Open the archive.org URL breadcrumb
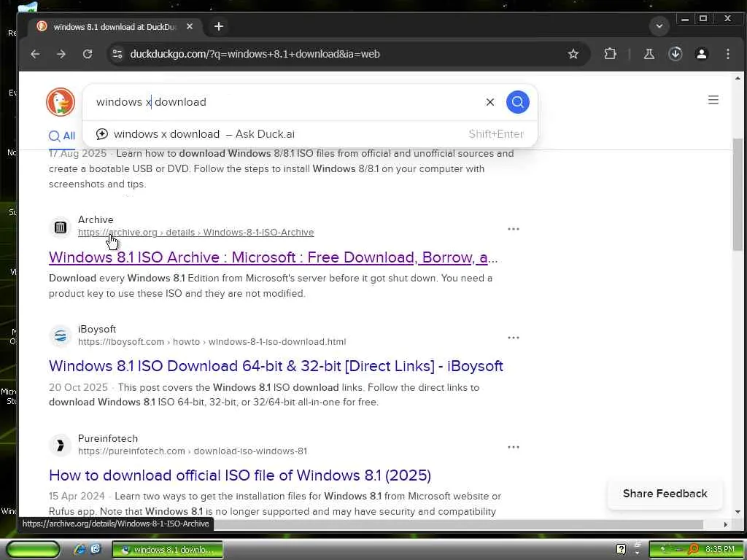This screenshot has height=560, width=747. (196, 233)
